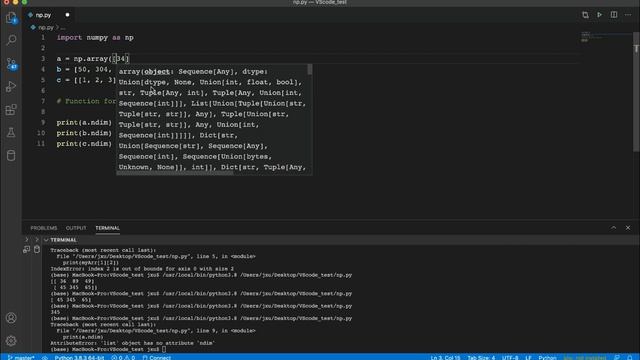Open the Search view in activity bar
640x360 pixels.
(x=11, y=40)
